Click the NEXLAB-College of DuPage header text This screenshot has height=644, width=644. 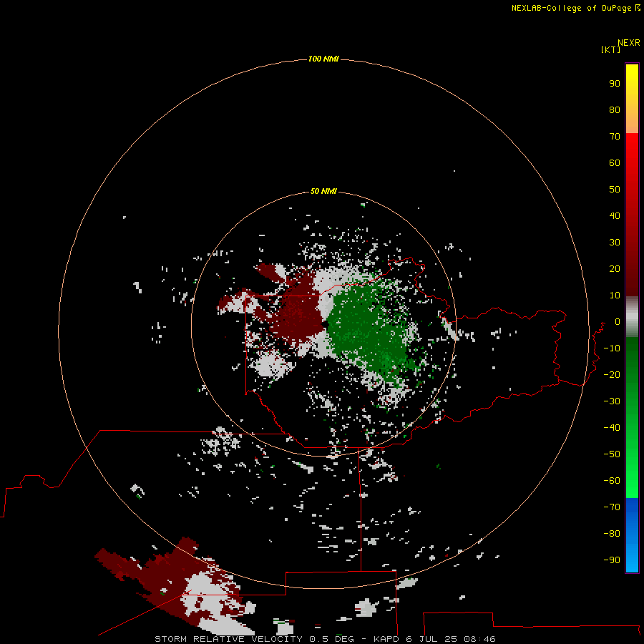tap(575, 8)
